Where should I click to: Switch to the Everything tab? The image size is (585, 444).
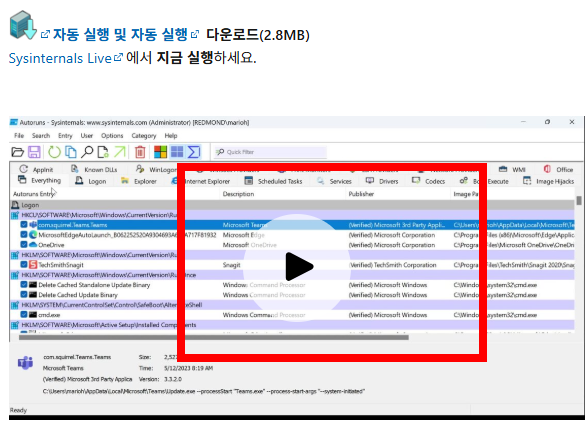pos(40,180)
